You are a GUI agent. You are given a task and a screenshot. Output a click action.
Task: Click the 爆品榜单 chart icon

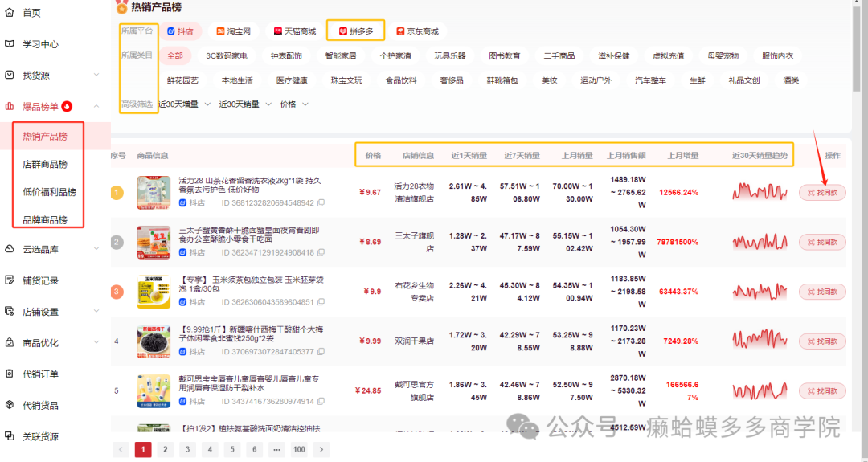tap(10, 106)
